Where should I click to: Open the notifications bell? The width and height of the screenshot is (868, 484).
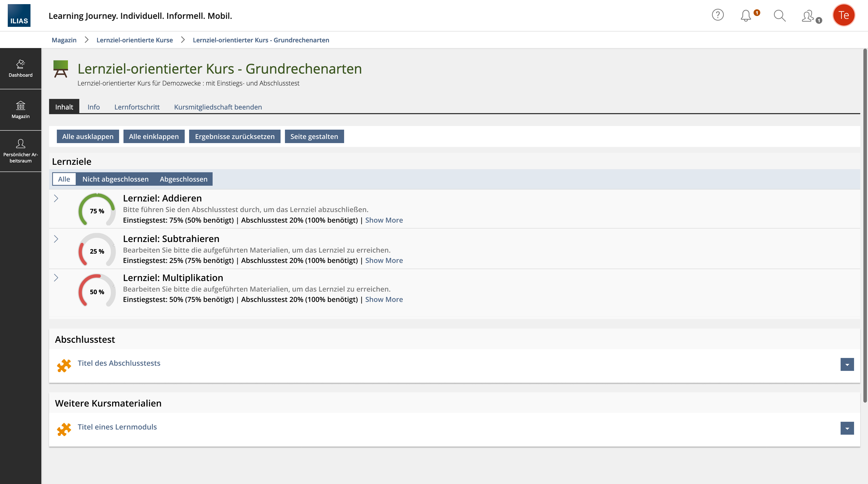click(746, 15)
